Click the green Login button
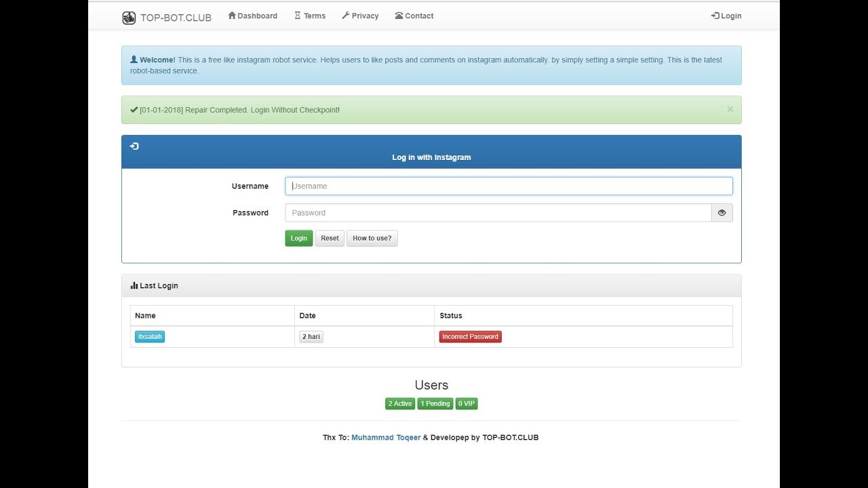 click(x=299, y=239)
